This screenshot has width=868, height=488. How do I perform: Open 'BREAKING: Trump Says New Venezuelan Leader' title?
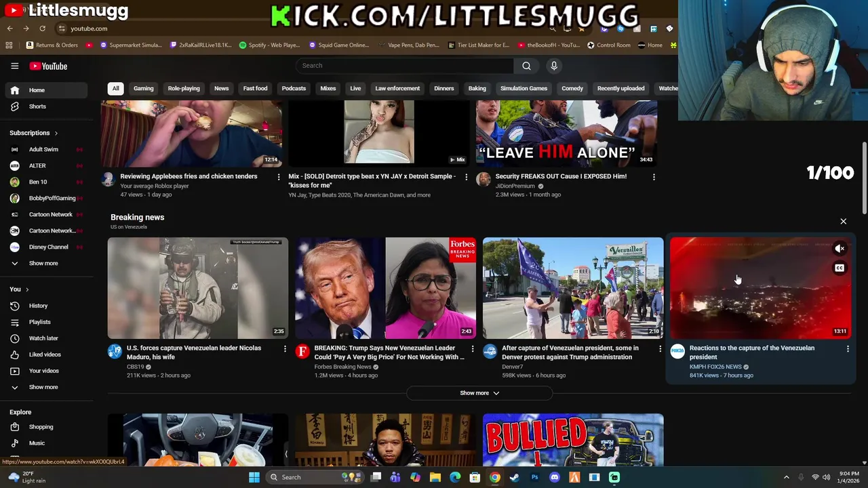point(389,352)
